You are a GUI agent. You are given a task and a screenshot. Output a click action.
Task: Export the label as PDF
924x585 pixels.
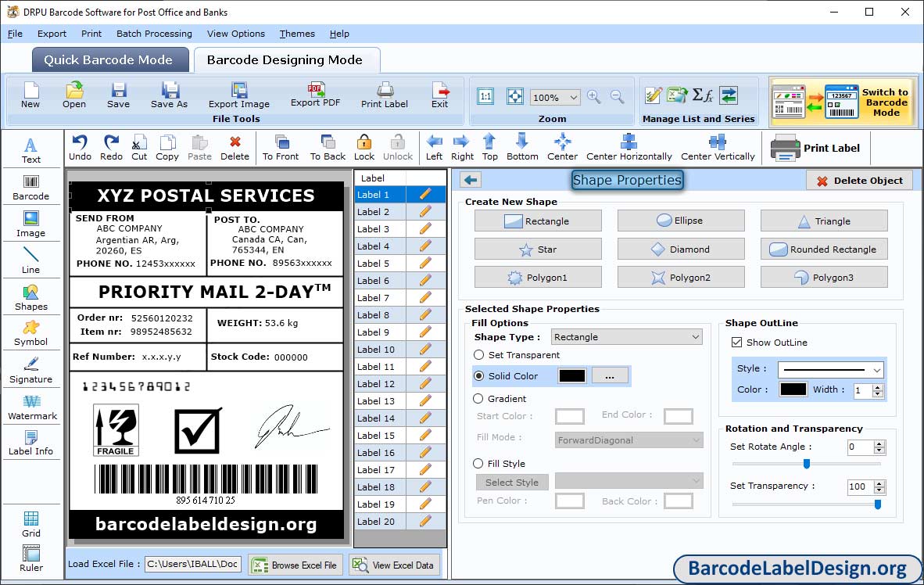point(316,95)
